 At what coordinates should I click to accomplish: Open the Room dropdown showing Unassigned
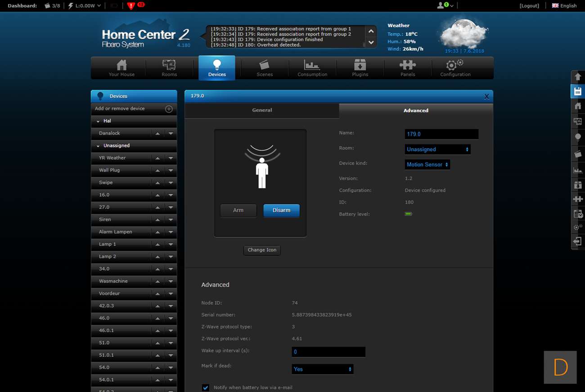(x=437, y=149)
